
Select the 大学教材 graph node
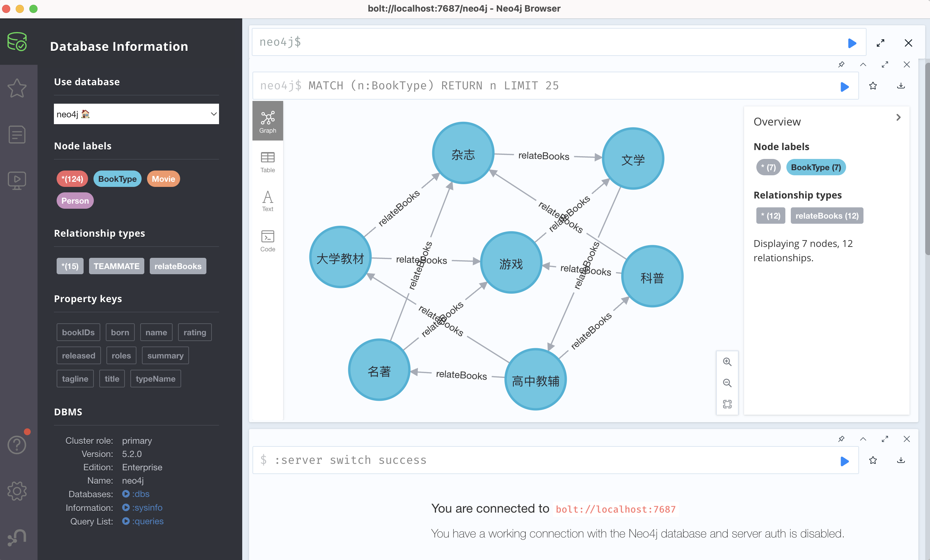click(340, 257)
